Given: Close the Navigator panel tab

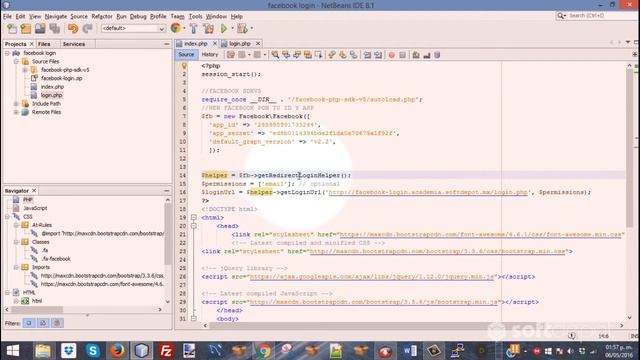Looking at the screenshot, I should coord(34,191).
